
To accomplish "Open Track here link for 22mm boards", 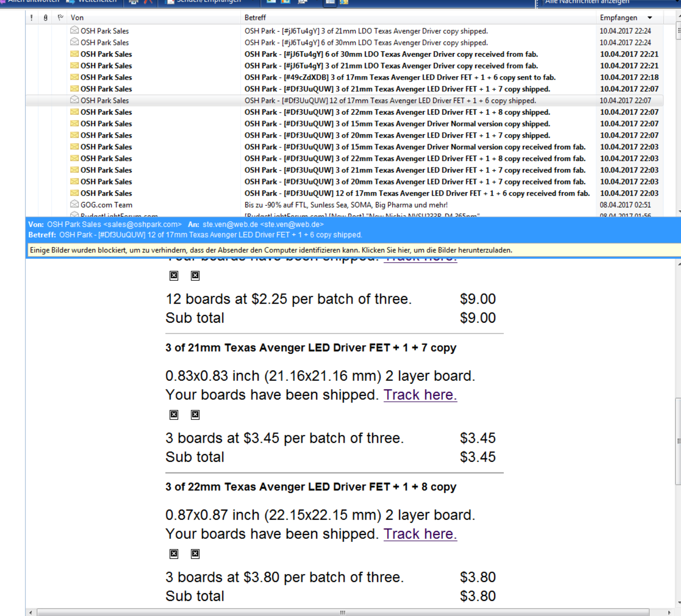I will coord(420,534).
